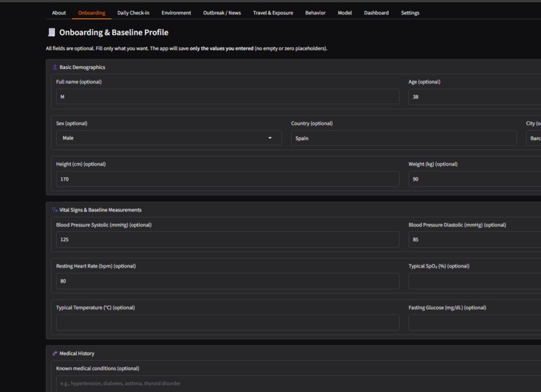This screenshot has width=541, height=392.
Task: Click the Weight field showing 90
Action: [475, 179]
